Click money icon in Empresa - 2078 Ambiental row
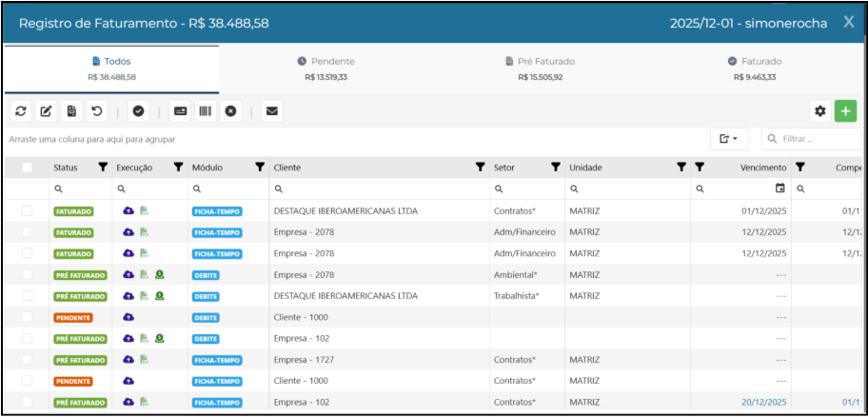Screen dimensions: 868x417 pos(160,274)
